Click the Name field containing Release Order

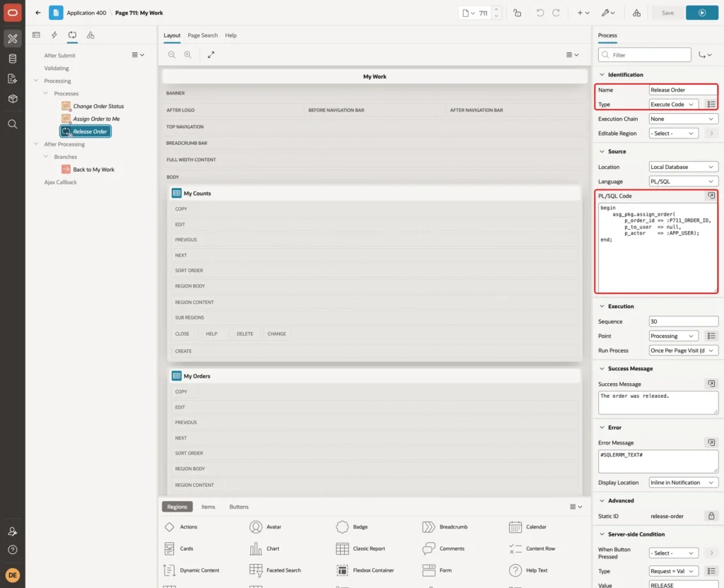click(x=683, y=90)
